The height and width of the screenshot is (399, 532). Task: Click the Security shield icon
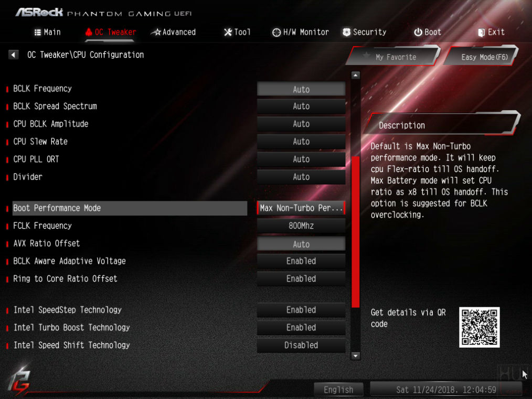pyautogui.click(x=346, y=32)
